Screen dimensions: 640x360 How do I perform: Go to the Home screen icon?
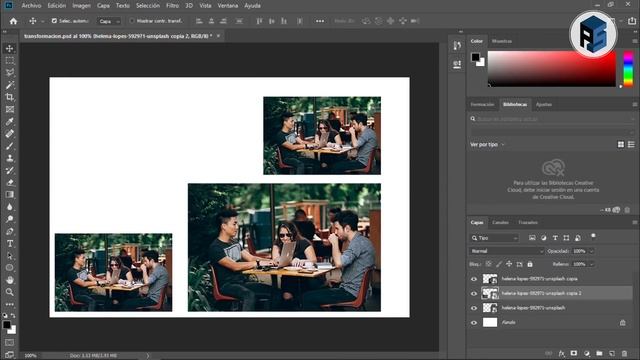[13, 21]
